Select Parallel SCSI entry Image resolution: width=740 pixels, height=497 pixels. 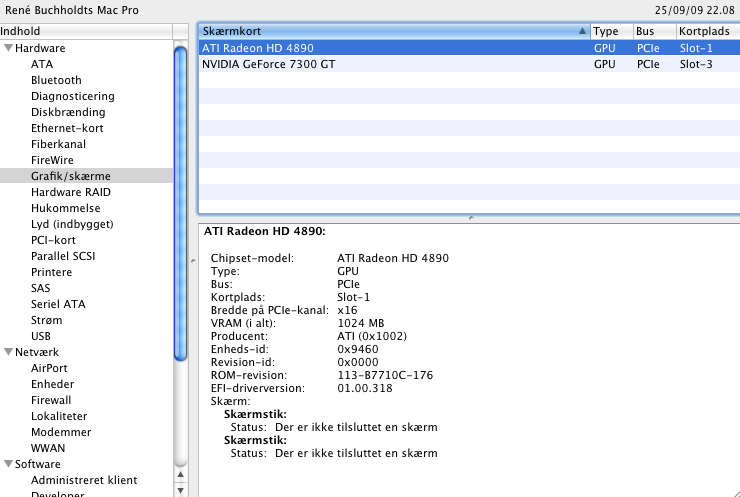coord(63,256)
